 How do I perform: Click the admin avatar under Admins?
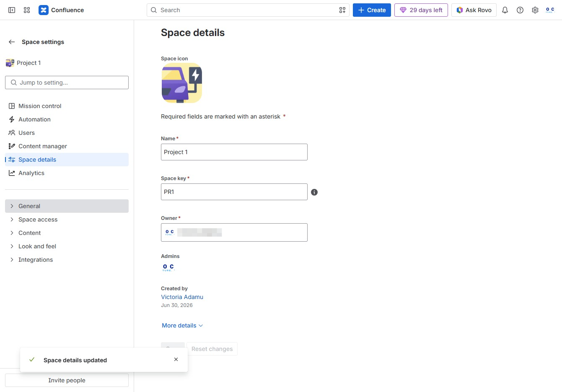pos(168,267)
